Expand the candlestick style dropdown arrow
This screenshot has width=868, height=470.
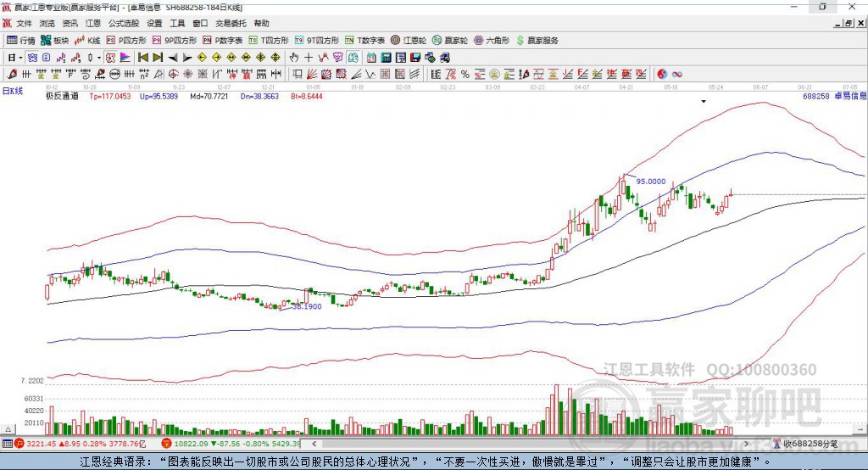[x=99, y=58]
